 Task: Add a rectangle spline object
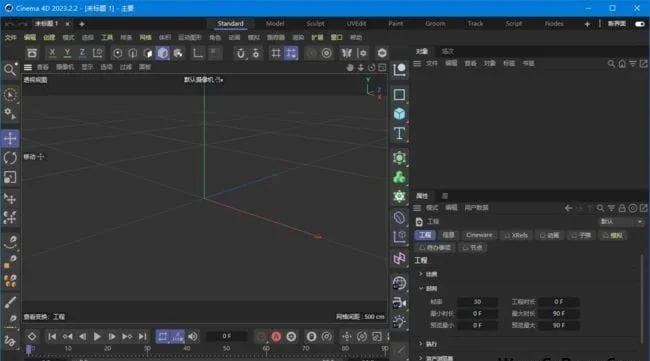pos(399,94)
